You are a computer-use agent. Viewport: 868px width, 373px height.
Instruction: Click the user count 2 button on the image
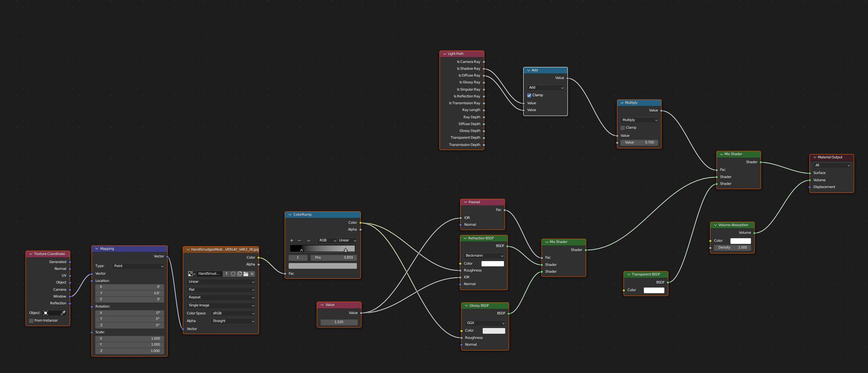(226, 274)
